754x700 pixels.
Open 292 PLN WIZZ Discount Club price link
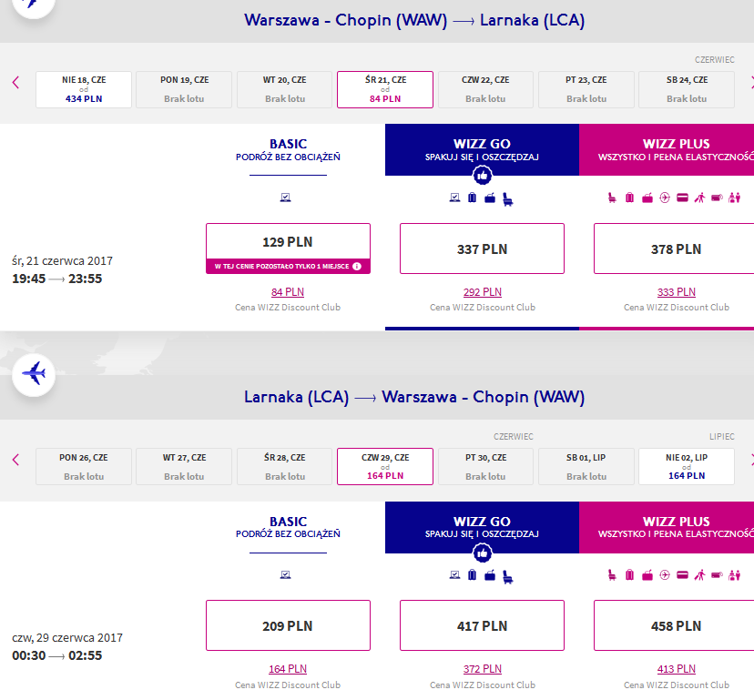click(483, 292)
